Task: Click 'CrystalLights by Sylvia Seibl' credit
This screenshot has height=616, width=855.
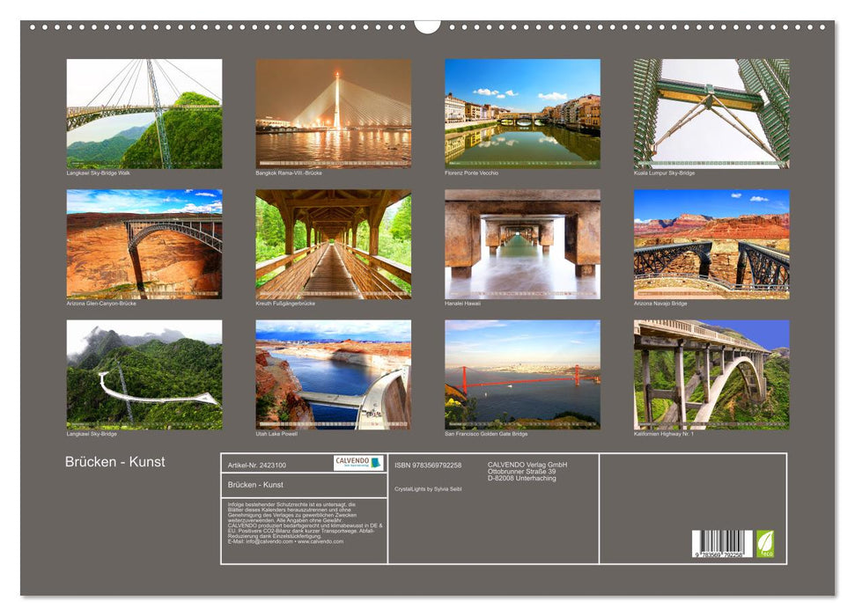Action: pyautogui.click(x=428, y=489)
